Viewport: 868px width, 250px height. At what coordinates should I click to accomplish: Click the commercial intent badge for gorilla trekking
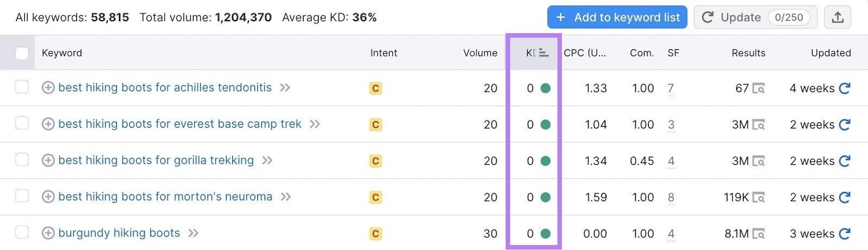375,161
